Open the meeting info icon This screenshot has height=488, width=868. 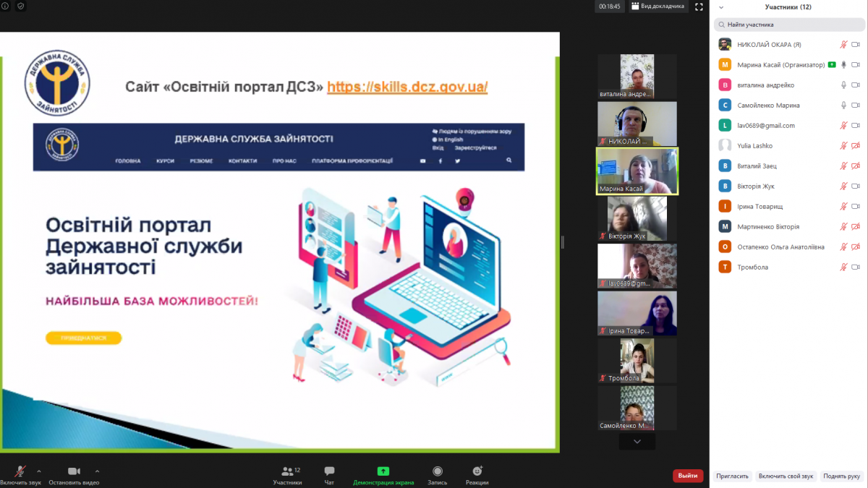(6, 6)
